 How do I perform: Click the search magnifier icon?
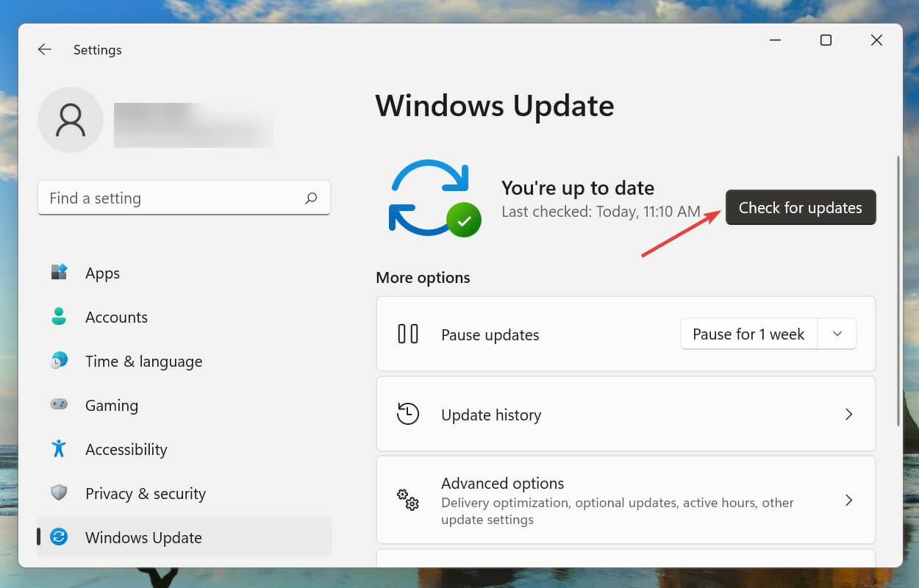(x=311, y=198)
